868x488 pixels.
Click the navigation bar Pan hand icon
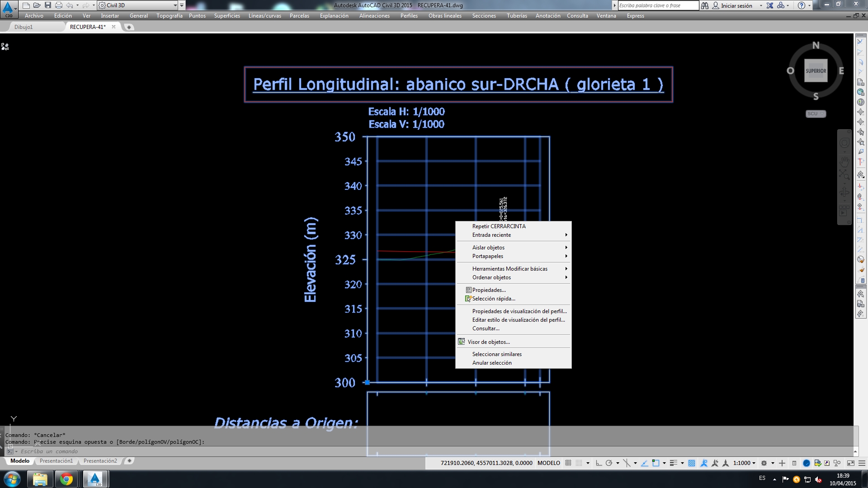point(844,161)
